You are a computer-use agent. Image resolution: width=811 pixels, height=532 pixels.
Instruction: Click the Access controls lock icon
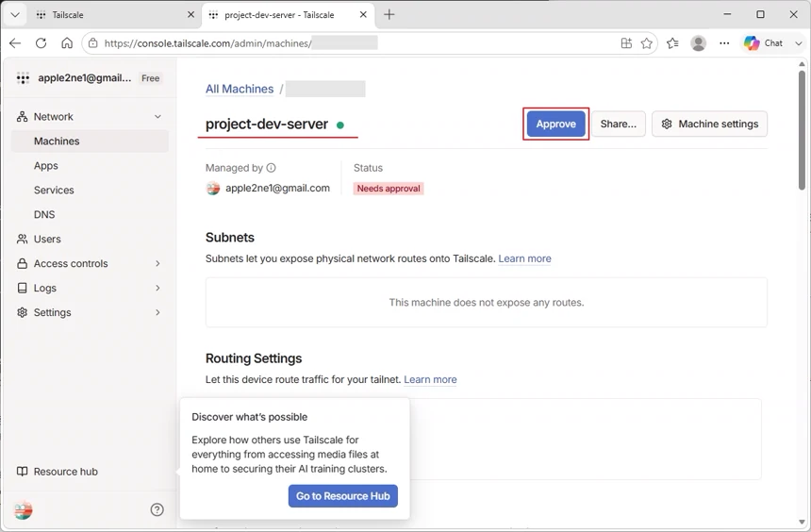[23, 263]
